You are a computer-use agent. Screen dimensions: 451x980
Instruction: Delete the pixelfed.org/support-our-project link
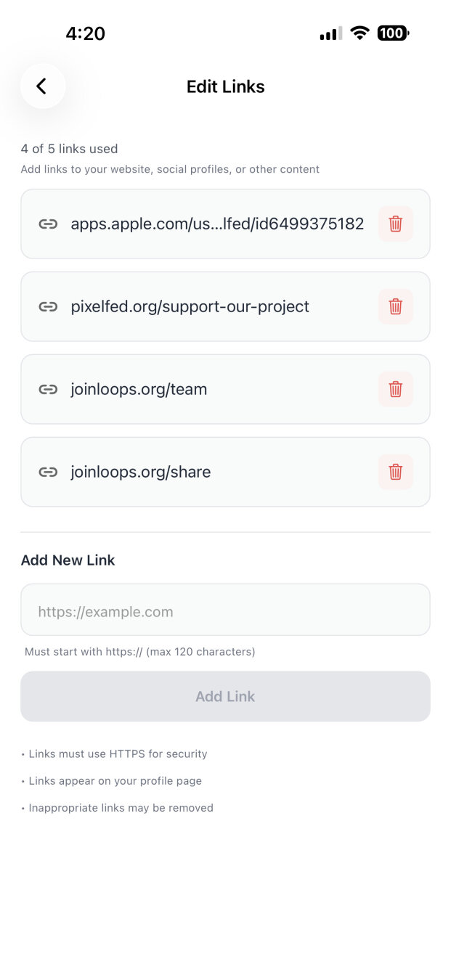[395, 306]
